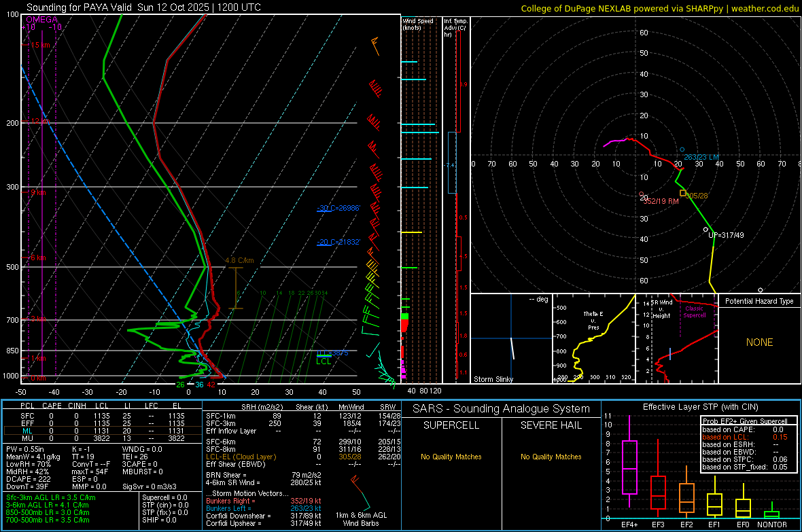Select the highlighted ML parcel row
The height and width of the screenshot is (532, 802).
pyautogui.click(x=103, y=431)
